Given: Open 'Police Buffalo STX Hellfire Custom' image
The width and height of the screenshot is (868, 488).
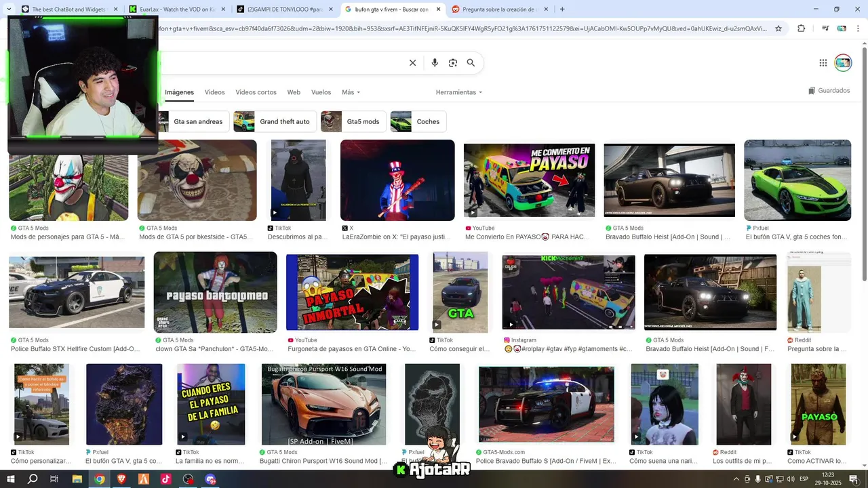Looking at the screenshot, I should (x=77, y=292).
